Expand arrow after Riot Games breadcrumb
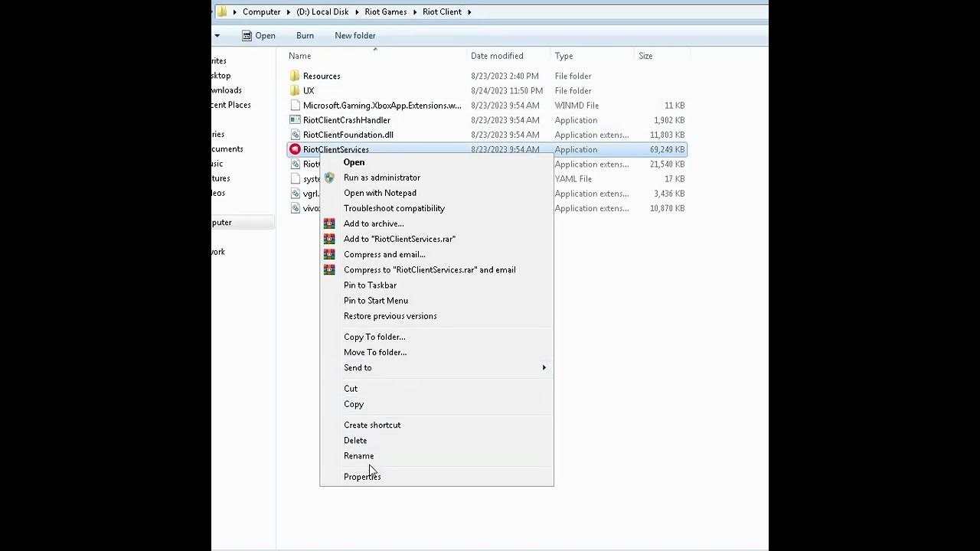The image size is (980, 551). (416, 12)
